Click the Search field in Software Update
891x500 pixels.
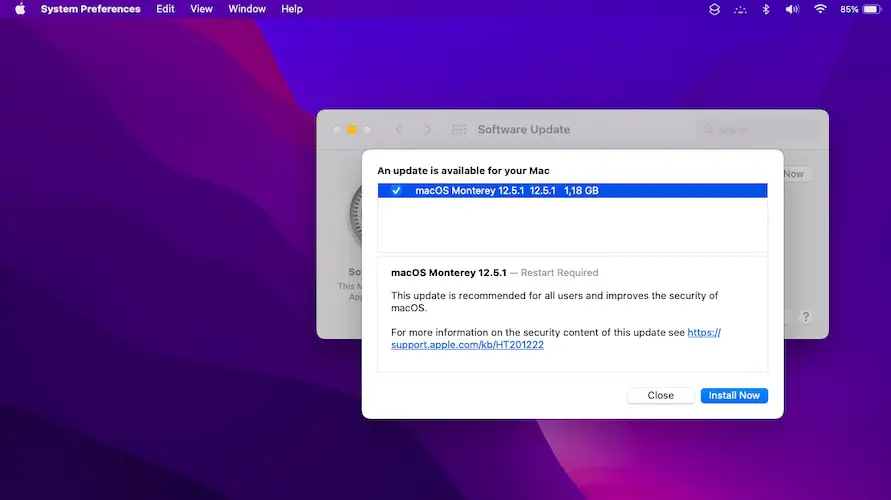pyautogui.click(x=760, y=130)
